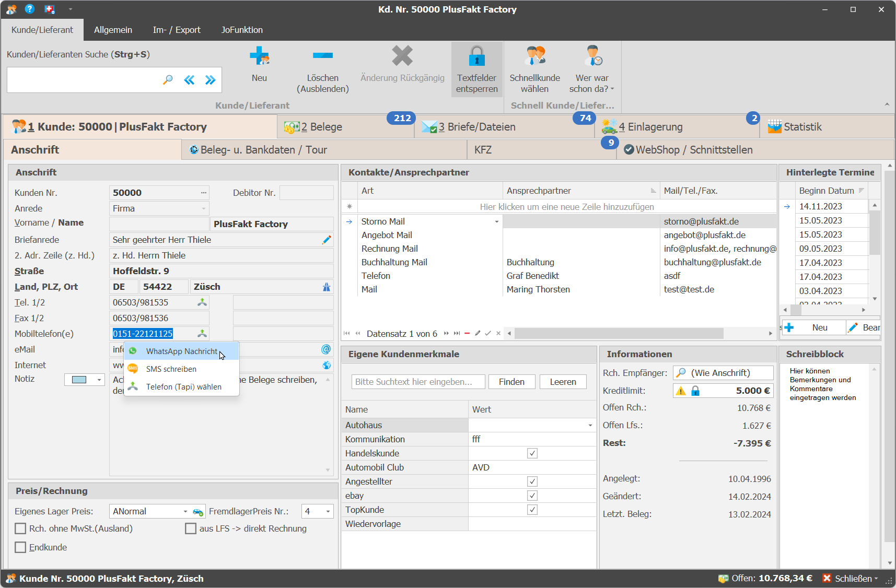
Task: Open the Anrede Firma dropdown
Action: click(204, 208)
